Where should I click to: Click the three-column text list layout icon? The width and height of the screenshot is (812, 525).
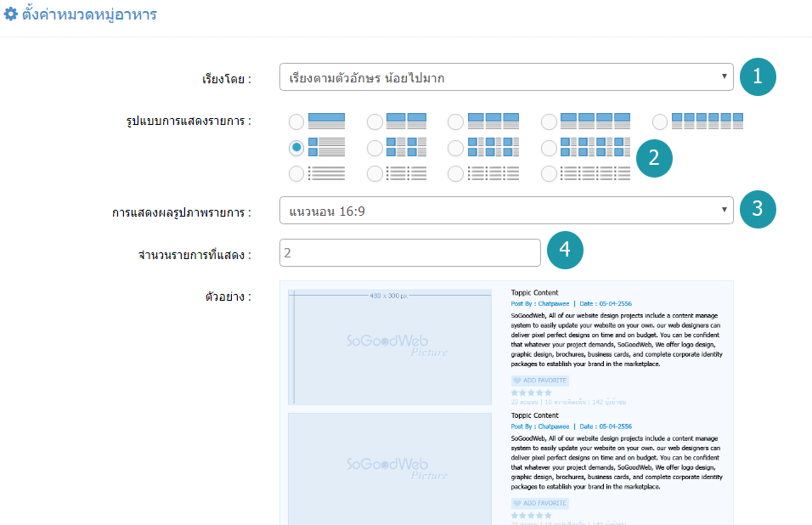(x=493, y=173)
